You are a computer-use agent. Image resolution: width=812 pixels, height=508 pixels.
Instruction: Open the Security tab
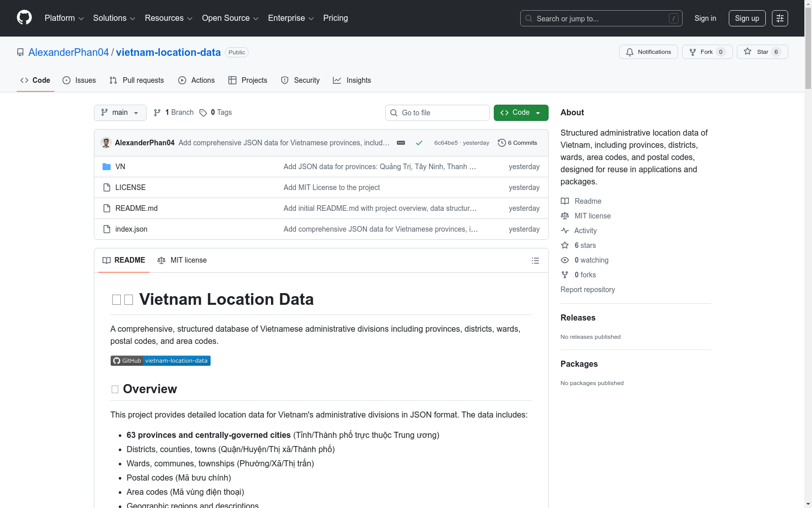pyautogui.click(x=300, y=80)
